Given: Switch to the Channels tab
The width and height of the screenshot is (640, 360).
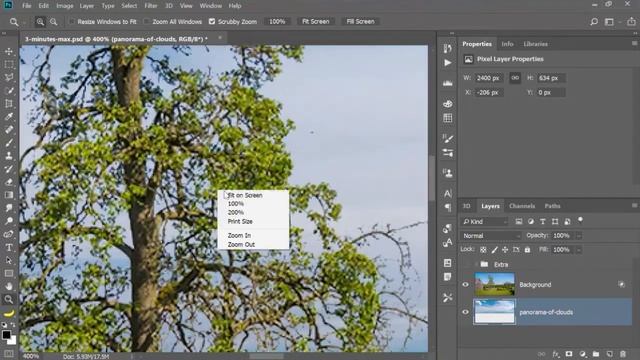Looking at the screenshot, I should point(522,206).
